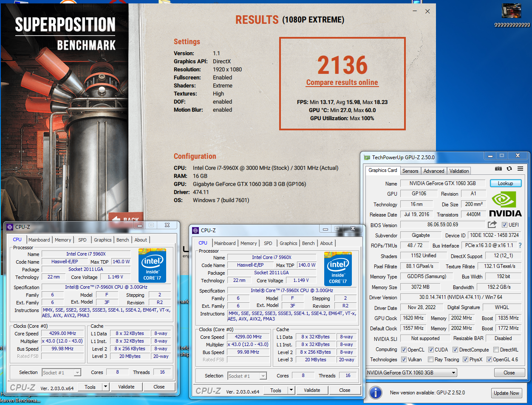The width and height of the screenshot is (532, 405).
Task: Toggle the Vulkan checkbox
Action: click(404, 360)
